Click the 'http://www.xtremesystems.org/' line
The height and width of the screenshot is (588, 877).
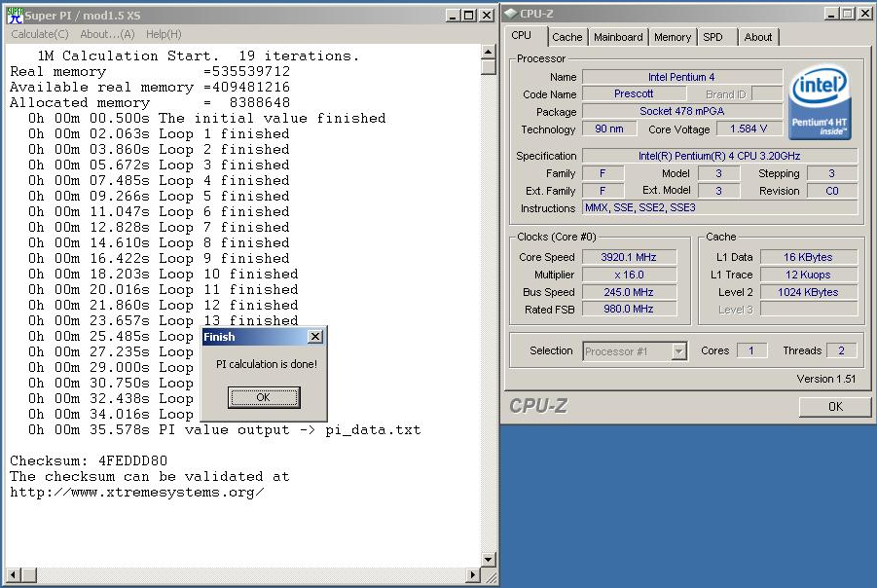(x=137, y=493)
